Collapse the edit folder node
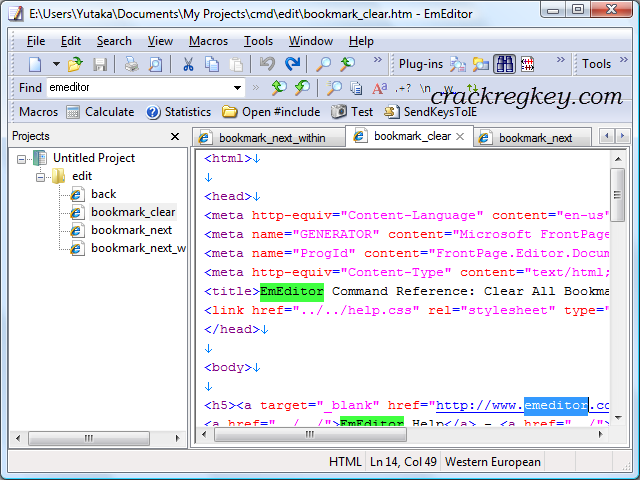 pyautogui.click(x=40, y=177)
